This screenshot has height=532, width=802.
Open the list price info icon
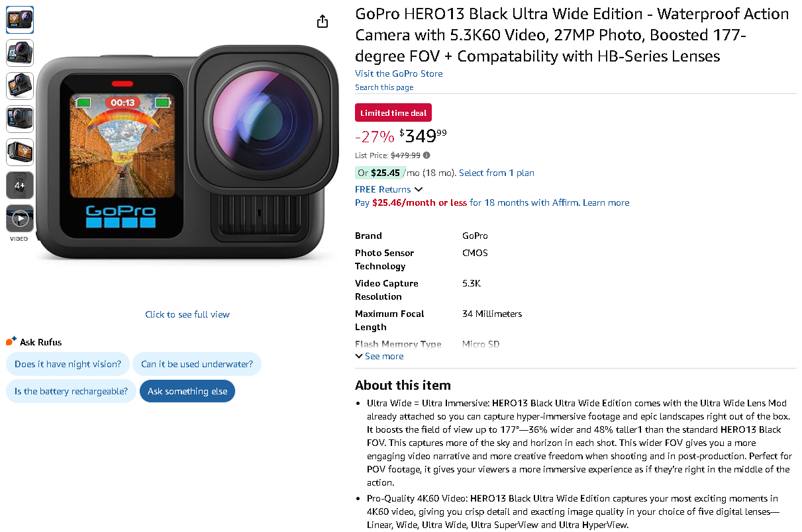(x=426, y=155)
